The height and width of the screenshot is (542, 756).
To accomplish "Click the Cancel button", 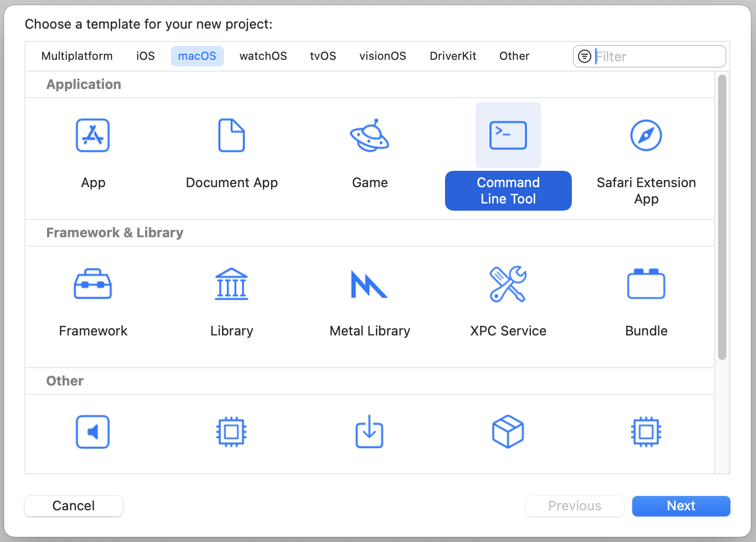I will point(74,506).
